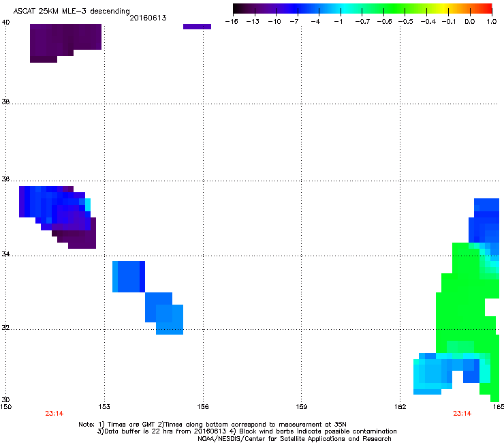This screenshot has height=443, width=504.
Task: Click the "-0.5" color bar label
Action: pyautogui.click(x=406, y=22)
